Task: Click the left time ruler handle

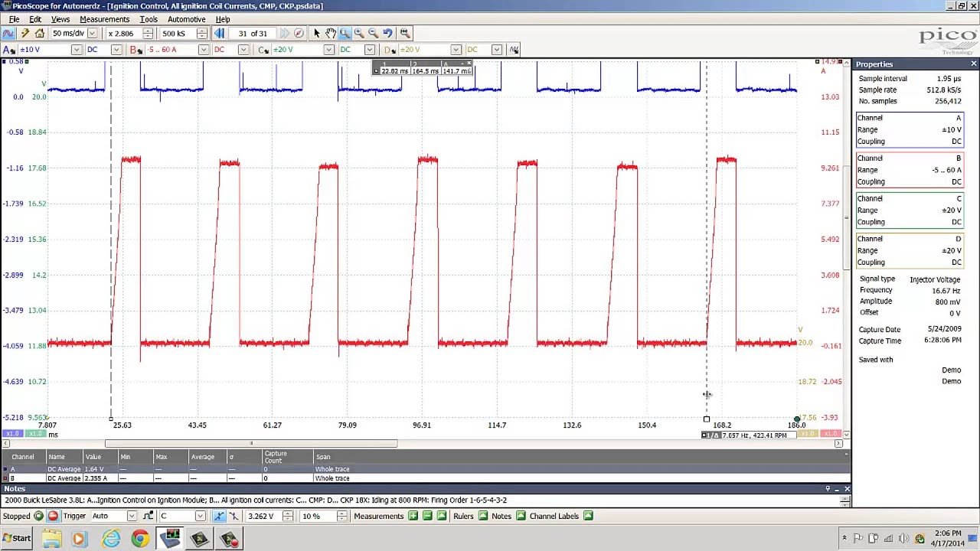Action: click(111, 419)
